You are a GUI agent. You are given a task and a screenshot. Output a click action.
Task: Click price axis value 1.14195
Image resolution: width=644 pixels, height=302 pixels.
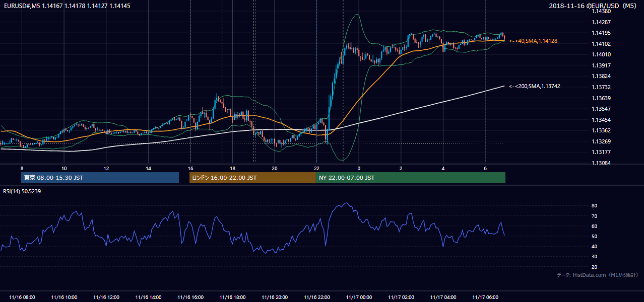click(601, 33)
